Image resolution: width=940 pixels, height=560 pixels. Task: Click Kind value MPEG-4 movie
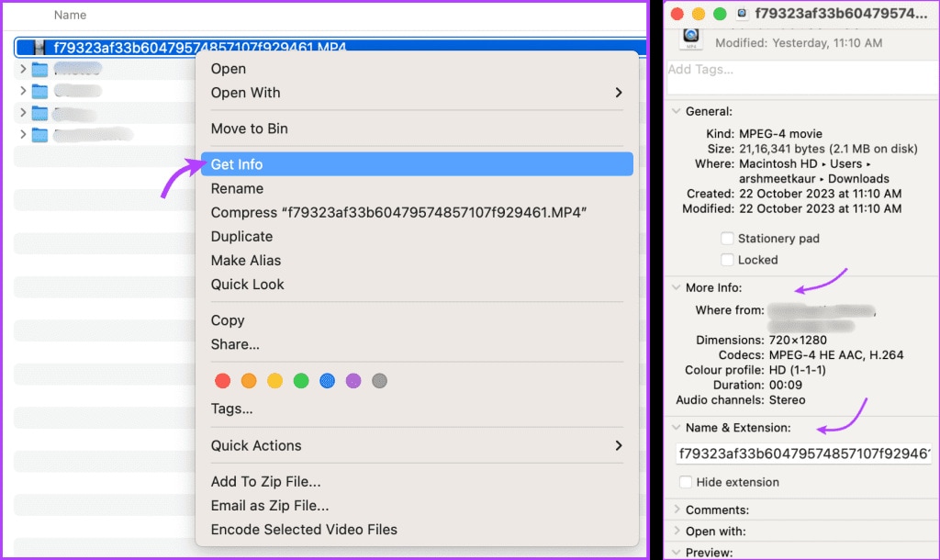(780, 134)
